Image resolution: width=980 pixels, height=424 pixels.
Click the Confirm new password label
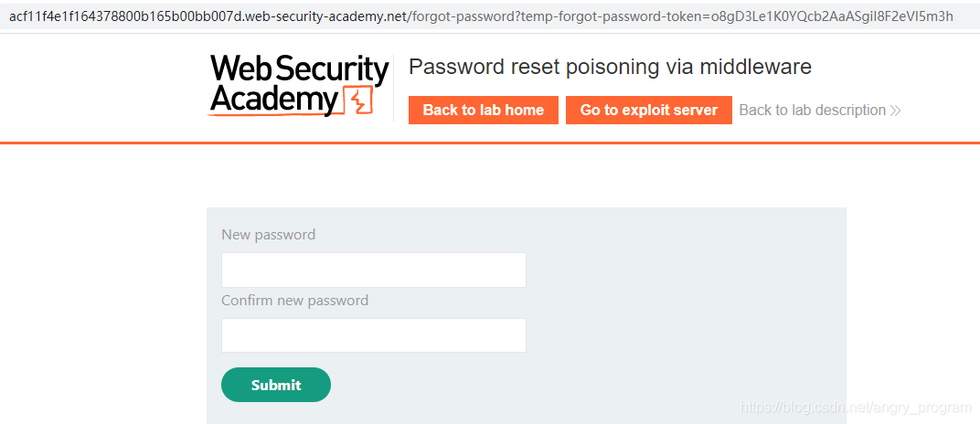pos(294,301)
